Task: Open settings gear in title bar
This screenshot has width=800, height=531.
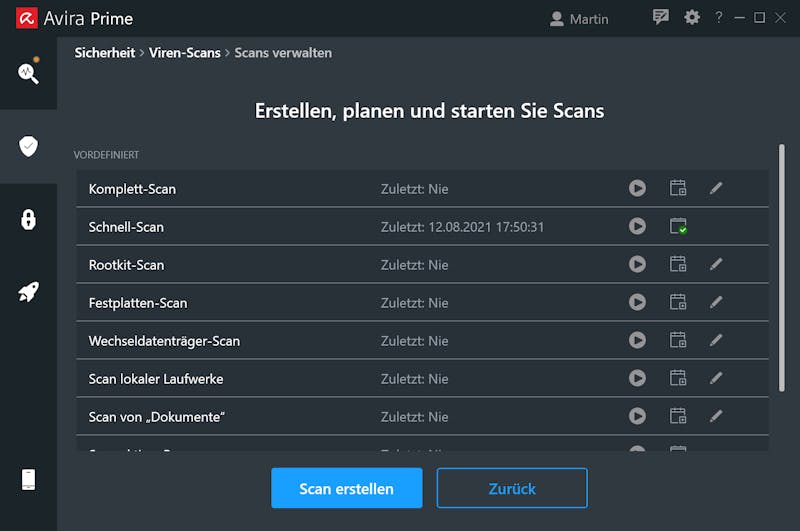Action: pyautogui.click(x=691, y=18)
